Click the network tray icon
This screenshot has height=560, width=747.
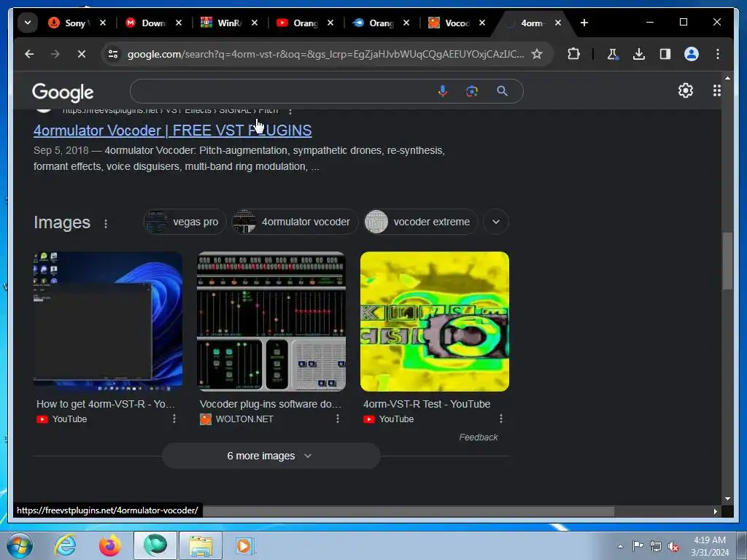[656, 547]
